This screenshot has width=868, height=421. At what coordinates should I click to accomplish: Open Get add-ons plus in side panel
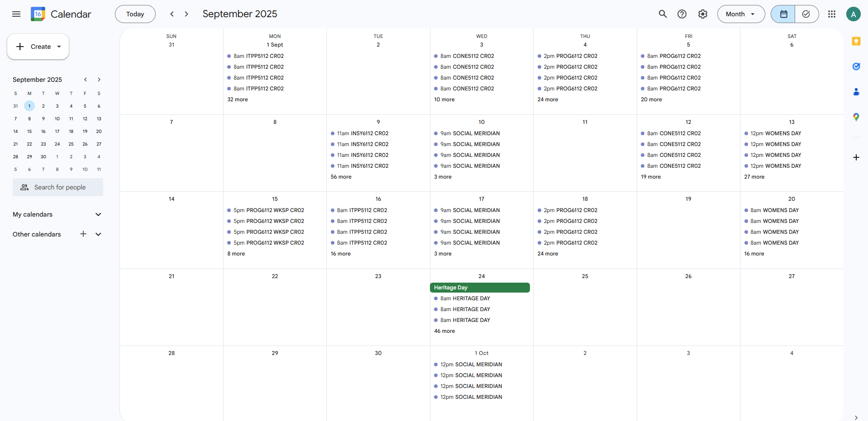point(856,157)
